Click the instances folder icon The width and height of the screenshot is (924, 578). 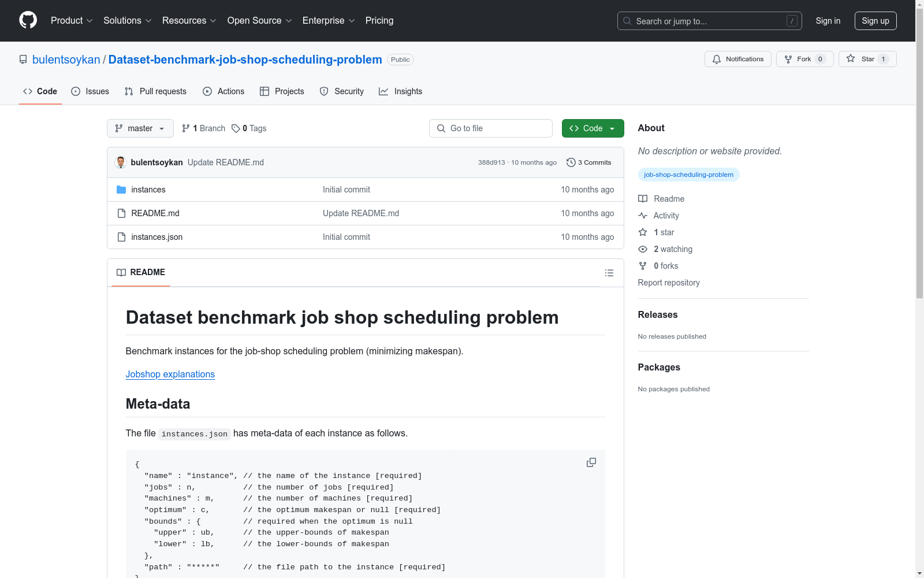point(121,190)
